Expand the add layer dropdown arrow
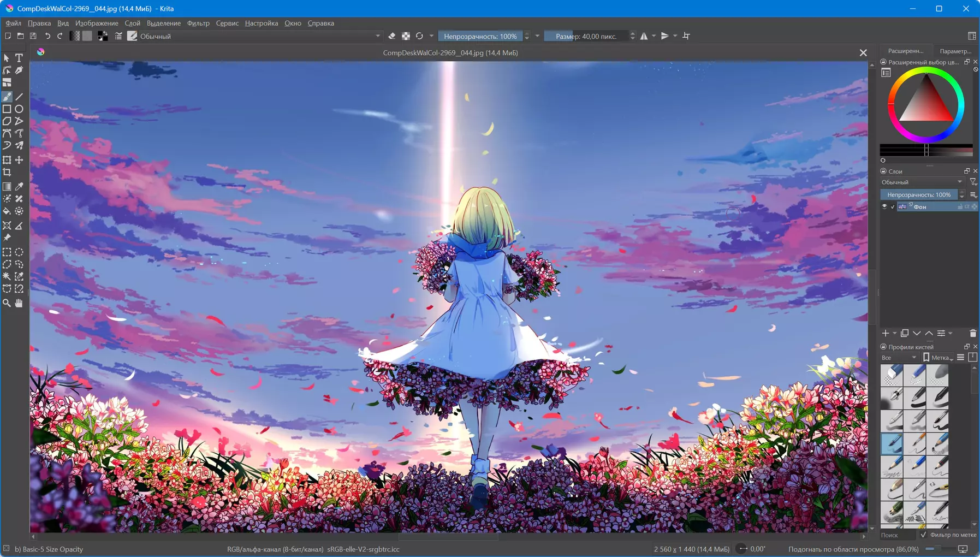 [x=894, y=333]
